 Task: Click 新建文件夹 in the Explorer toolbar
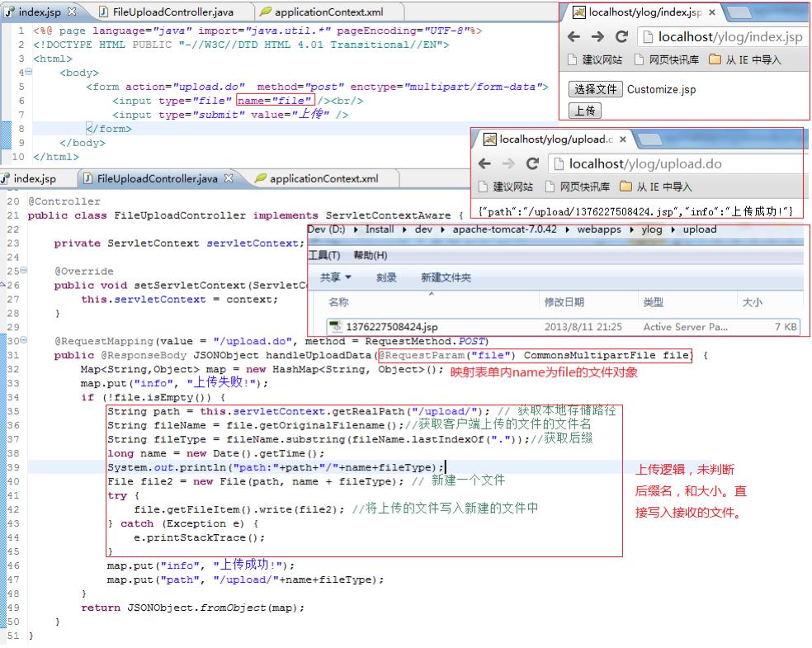446,277
